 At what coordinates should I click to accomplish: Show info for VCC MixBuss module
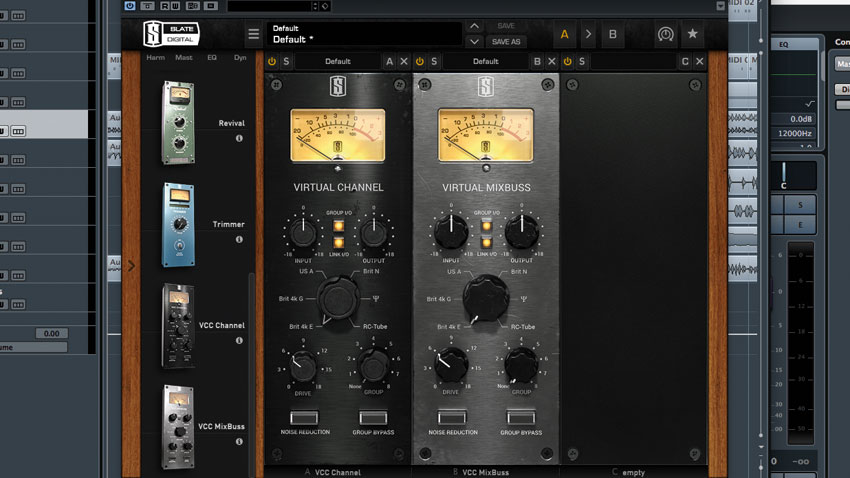[239, 442]
